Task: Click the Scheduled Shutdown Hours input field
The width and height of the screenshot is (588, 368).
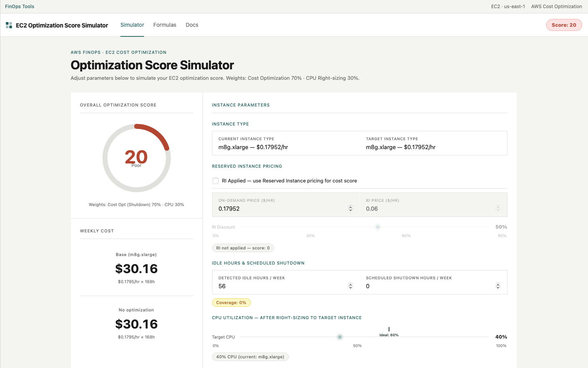Action: point(433,286)
